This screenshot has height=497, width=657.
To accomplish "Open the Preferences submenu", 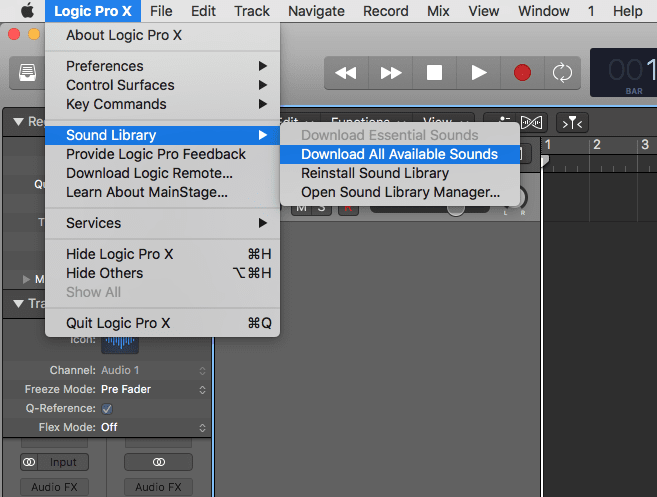I will (x=162, y=66).
